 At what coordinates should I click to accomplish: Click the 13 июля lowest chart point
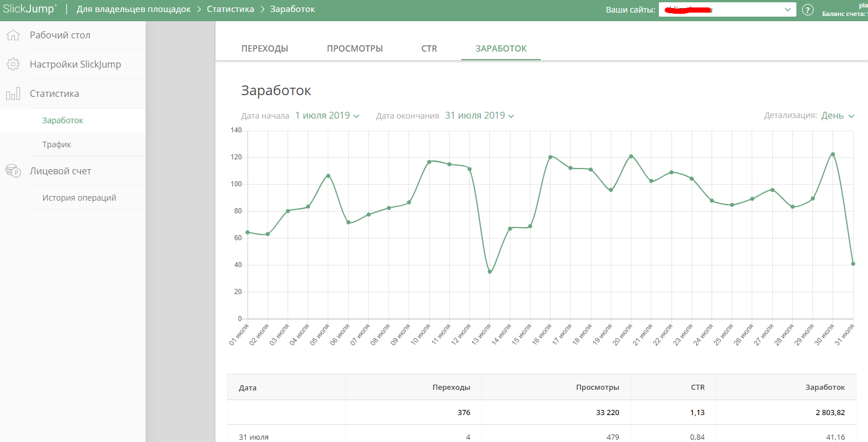tap(490, 272)
